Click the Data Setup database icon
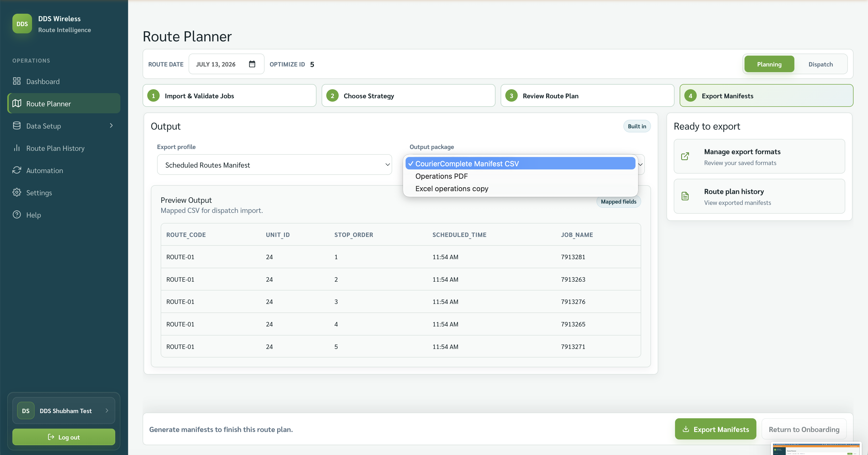This screenshot has width=868, height=455. point(17,126)
